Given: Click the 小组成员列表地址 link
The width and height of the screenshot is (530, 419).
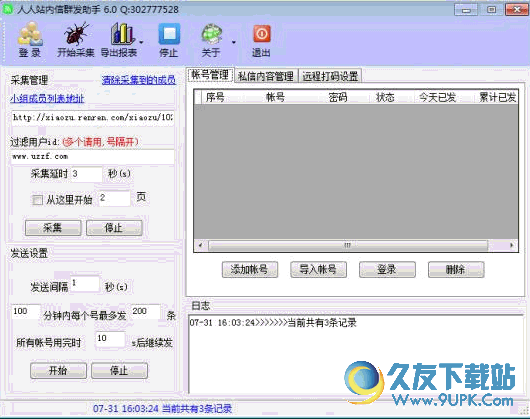Looking at the screenshot, I should (x=47, y=98).
